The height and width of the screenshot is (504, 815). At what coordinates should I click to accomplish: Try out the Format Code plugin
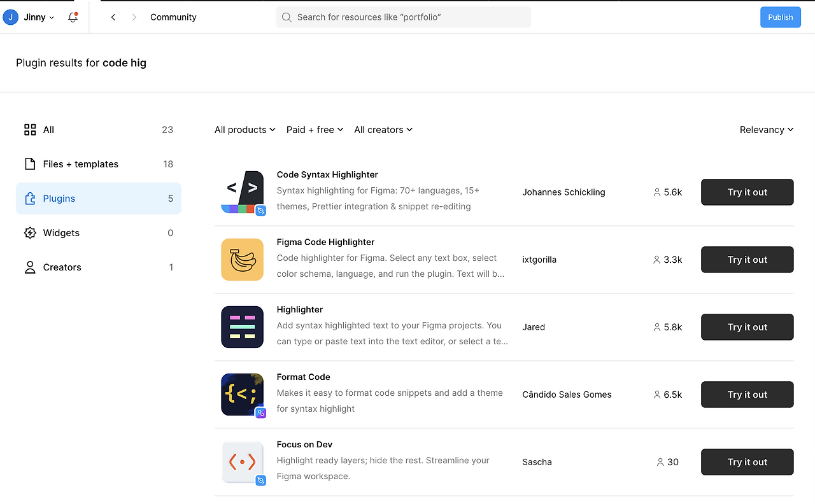pyautogui.click(x=748, y=395)
